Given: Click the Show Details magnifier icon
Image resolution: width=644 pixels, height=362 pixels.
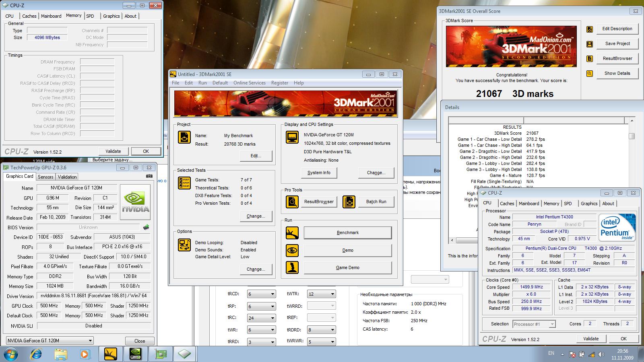Looking at the screenshot, I should (590, 74).
